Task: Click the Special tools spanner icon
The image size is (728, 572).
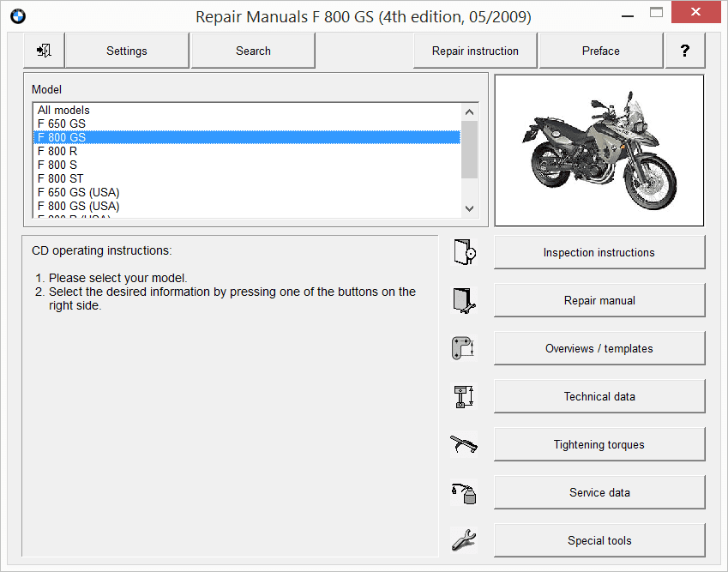Action: coord(463,540)
